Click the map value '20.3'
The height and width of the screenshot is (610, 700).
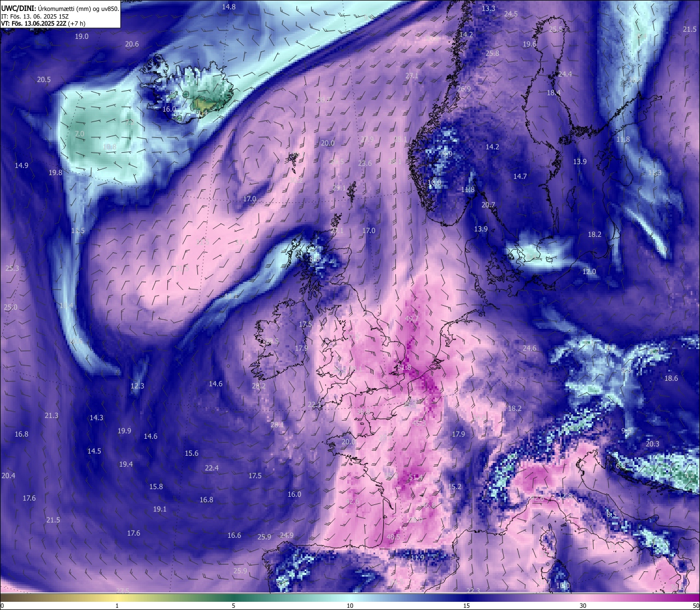pyautogui.click(x=652, y=444)
